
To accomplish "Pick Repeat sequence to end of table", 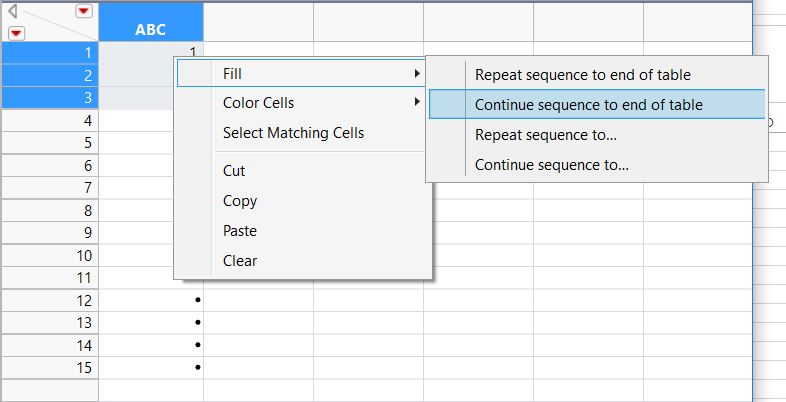I will pos(582,74).
